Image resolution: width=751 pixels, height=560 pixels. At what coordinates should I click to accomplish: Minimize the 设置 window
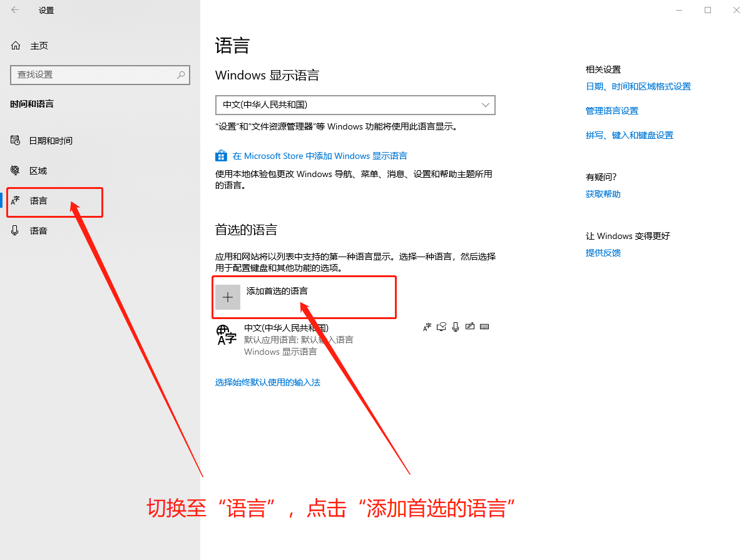679,10
